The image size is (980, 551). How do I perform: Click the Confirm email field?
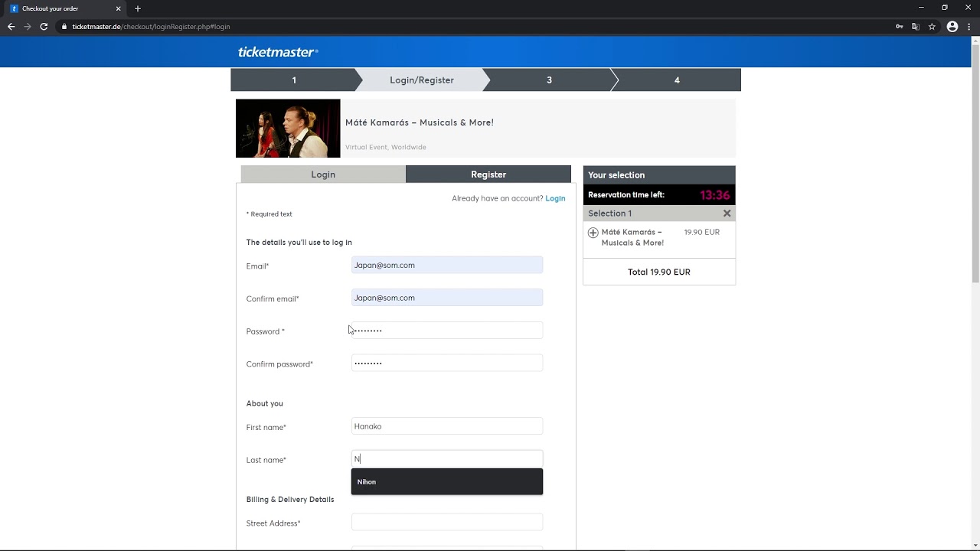coord(447,298)
